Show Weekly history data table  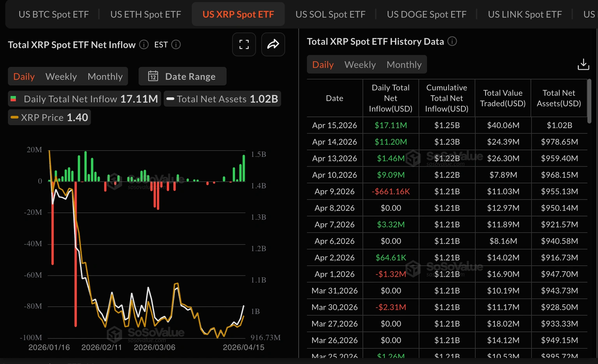point(360,64)
